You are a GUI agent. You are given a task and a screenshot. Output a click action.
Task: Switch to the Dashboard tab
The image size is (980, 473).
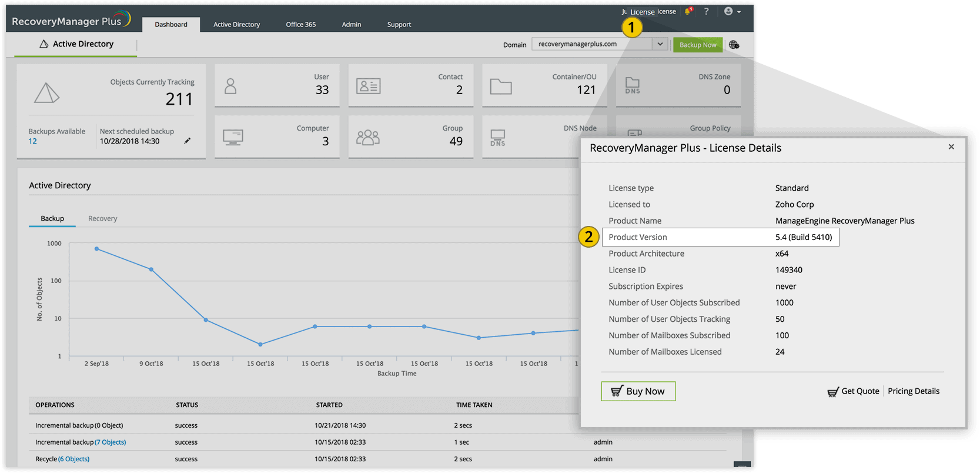coord(171,24)
